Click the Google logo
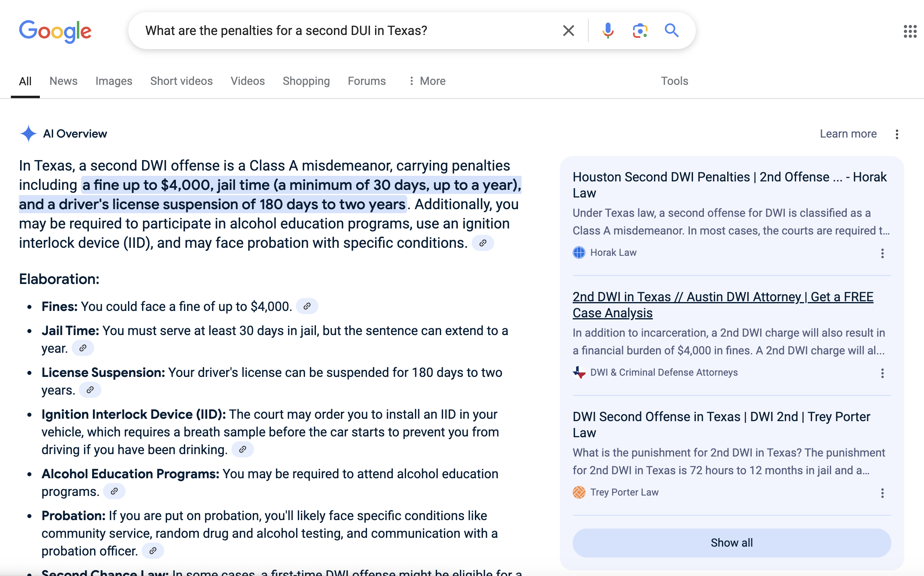The image size is (924, 576). [x=56, y=31]
